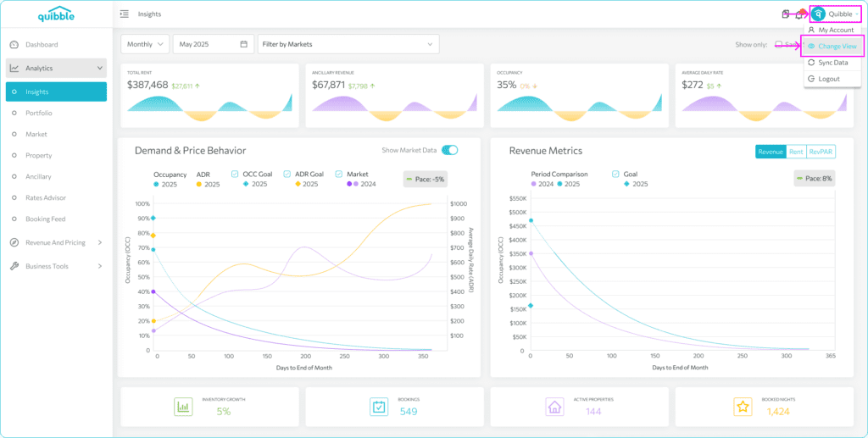
Task: Click the logout icon in user menu
Action: (x=811, y=79)
